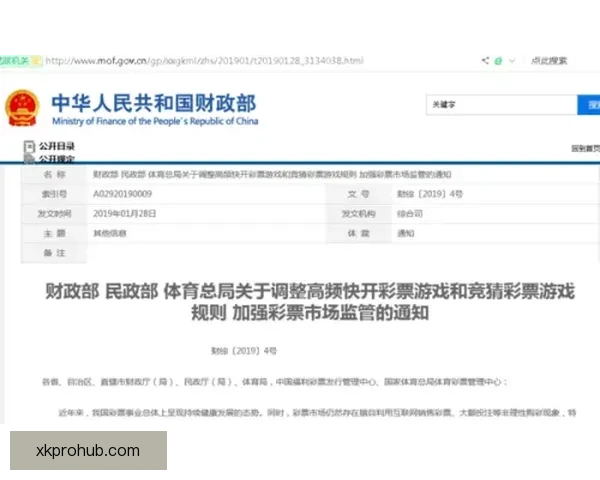Viewport: 600px width, 480px height.
Task: Click 其他信息 subject value cell
Action: tap(110, 233)
